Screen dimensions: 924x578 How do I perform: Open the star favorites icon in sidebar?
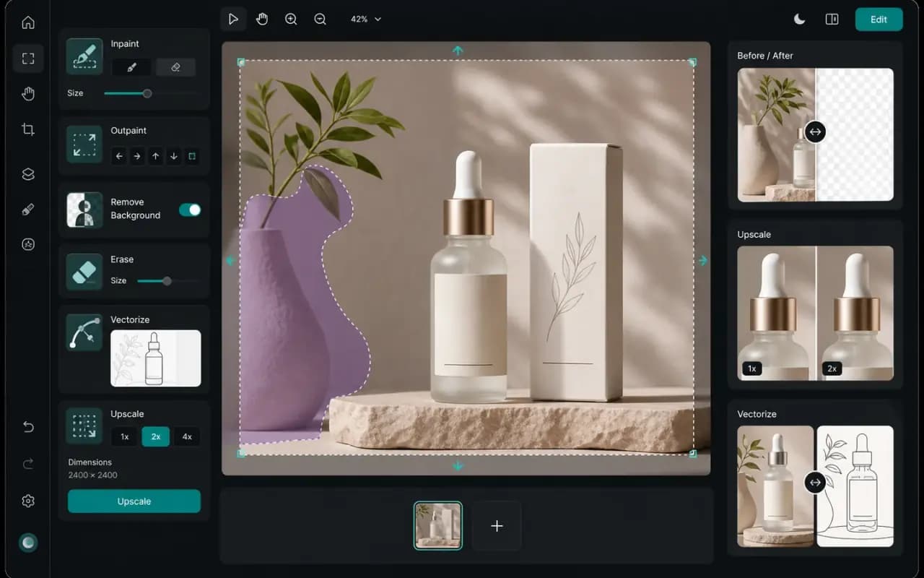(28, 244)
